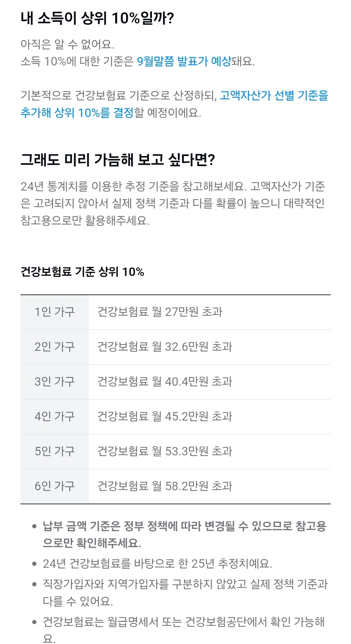Viewport: 351px width, 644px height.
Task: Click the '고액자산가 선별 기준을' blue text
Action: (274, 95)
